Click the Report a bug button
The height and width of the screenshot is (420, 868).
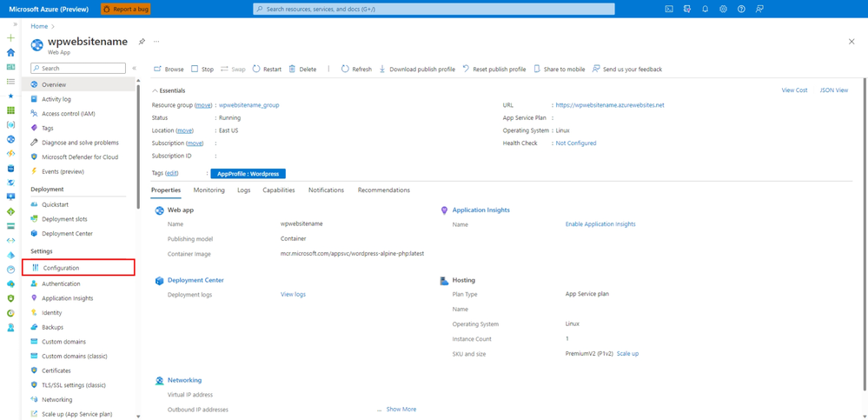point(126,9)
